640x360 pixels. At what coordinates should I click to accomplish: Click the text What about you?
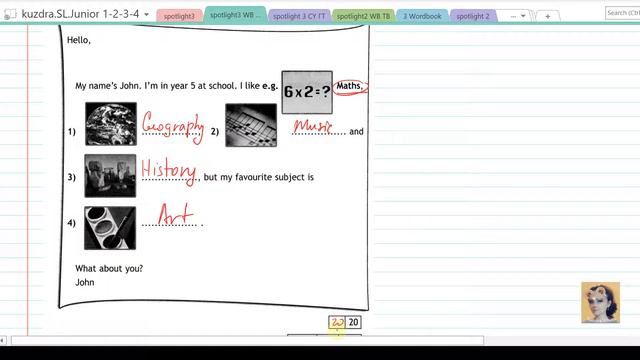click(x=109, y=269)
